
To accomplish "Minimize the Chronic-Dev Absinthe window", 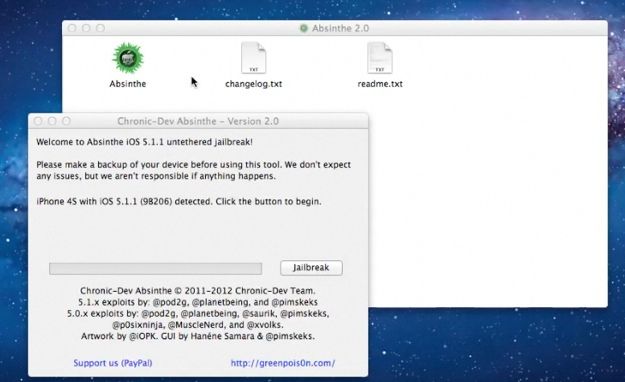I will click(x=52, y=121).
